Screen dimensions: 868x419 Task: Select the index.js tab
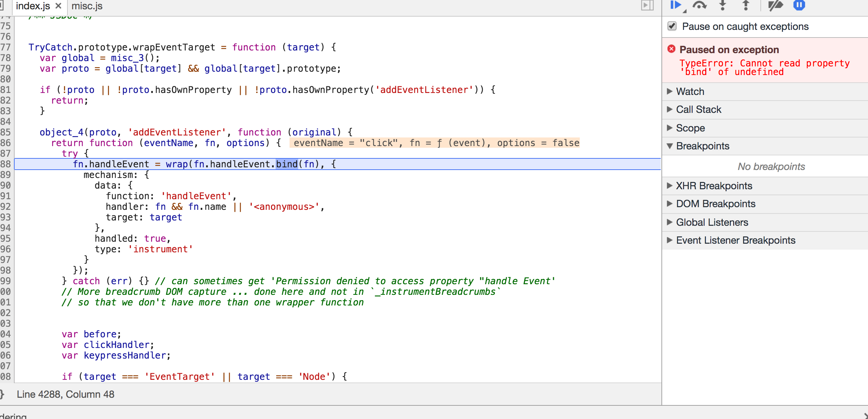pyautogui.click(x=33, y=6)
